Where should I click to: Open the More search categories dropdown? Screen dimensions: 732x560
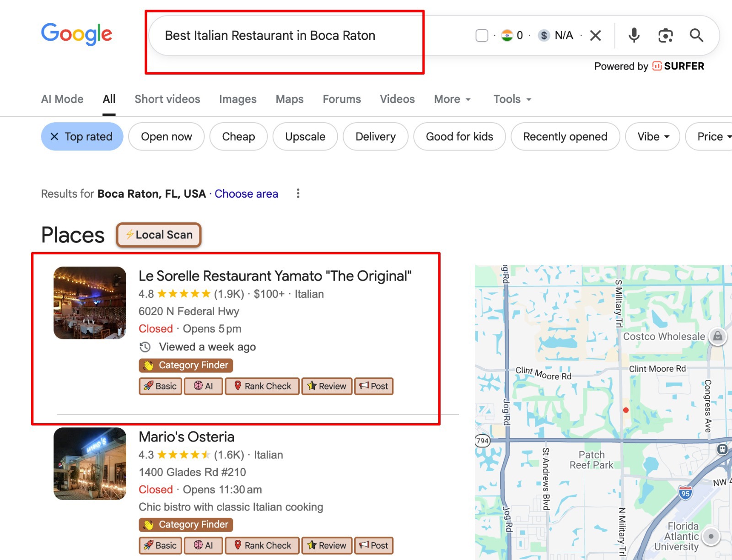point(452,99)
